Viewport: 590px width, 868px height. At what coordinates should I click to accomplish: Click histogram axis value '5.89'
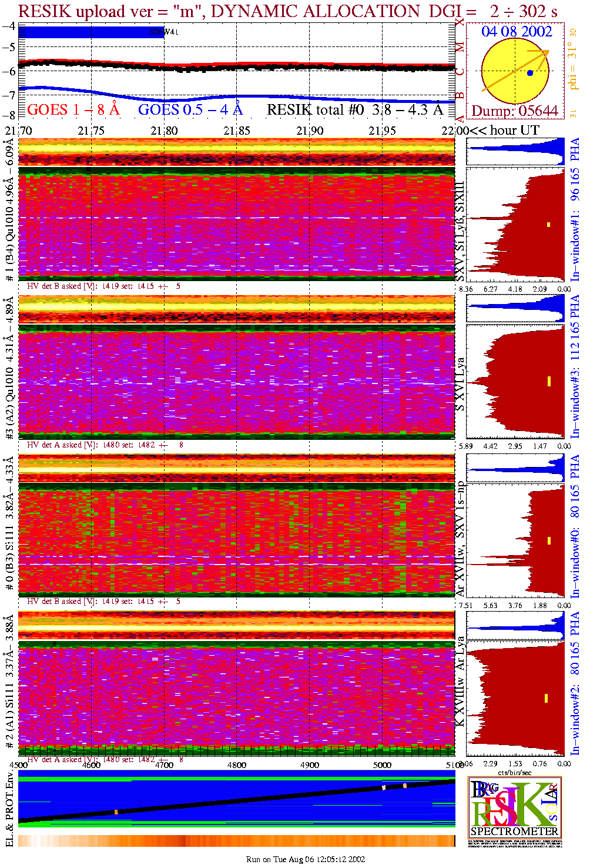(466, 446)
